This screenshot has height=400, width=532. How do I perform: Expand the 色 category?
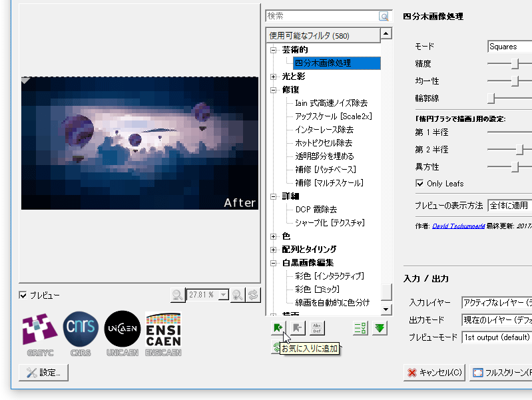[x=273, y=236]
